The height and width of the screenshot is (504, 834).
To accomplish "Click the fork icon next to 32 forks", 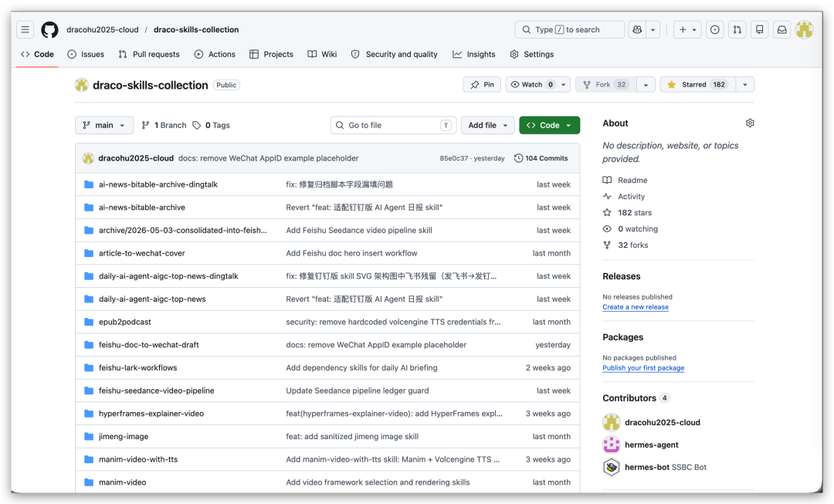I will point(607,245).
